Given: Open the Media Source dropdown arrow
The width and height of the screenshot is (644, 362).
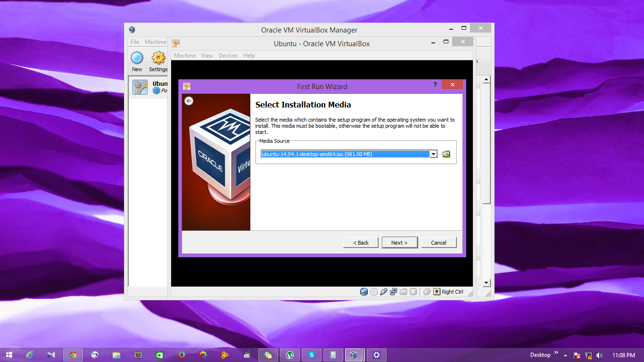Looking at the screenshot, I should coord(433,154).
